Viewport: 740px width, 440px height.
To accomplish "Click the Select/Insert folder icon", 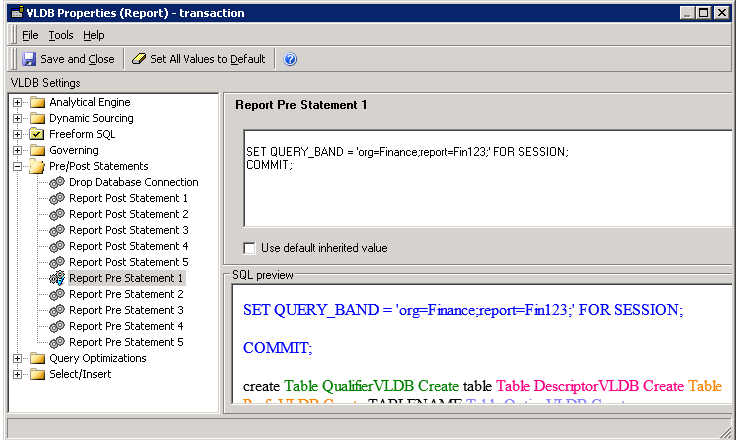I will coord(37,375).
